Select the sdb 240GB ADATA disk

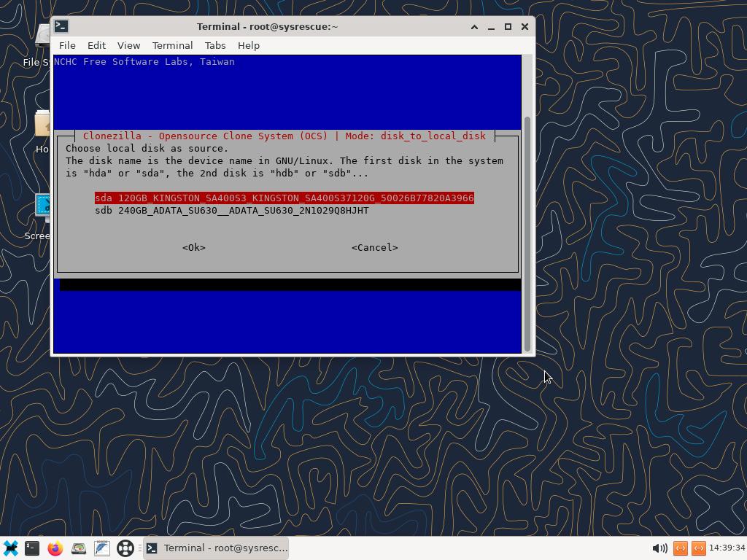pyautogui.click(x=232, y=211)
